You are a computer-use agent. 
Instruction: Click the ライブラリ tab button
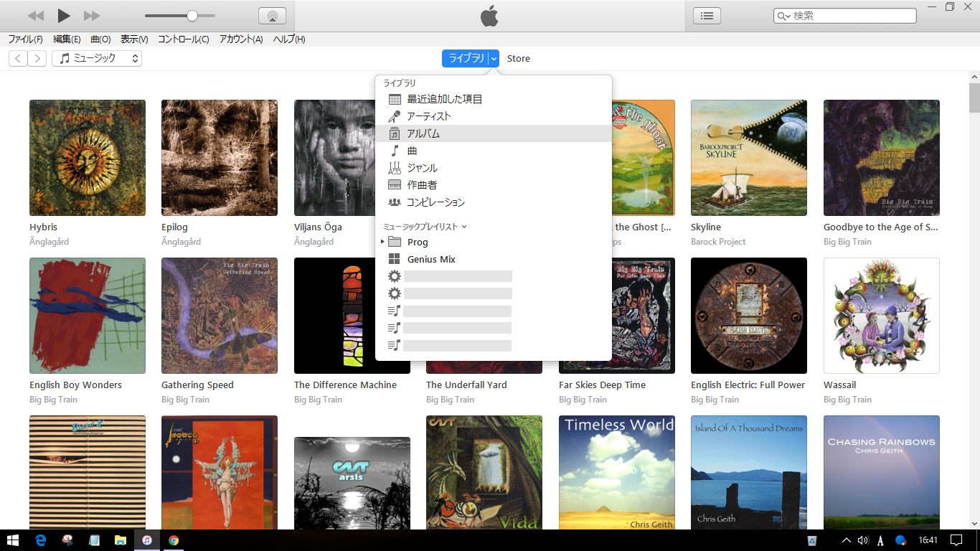(x=466, y=59)
